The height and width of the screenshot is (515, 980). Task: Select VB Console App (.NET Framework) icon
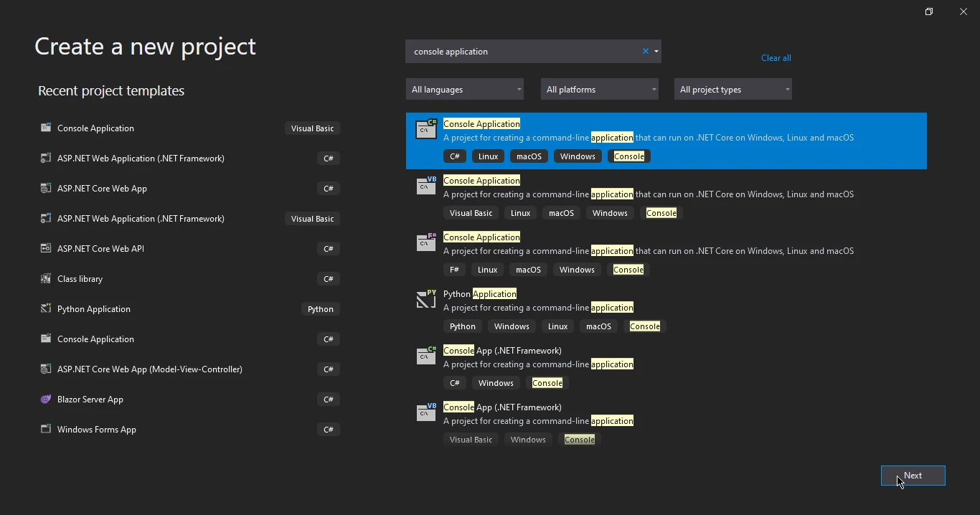tap(426, 412)
